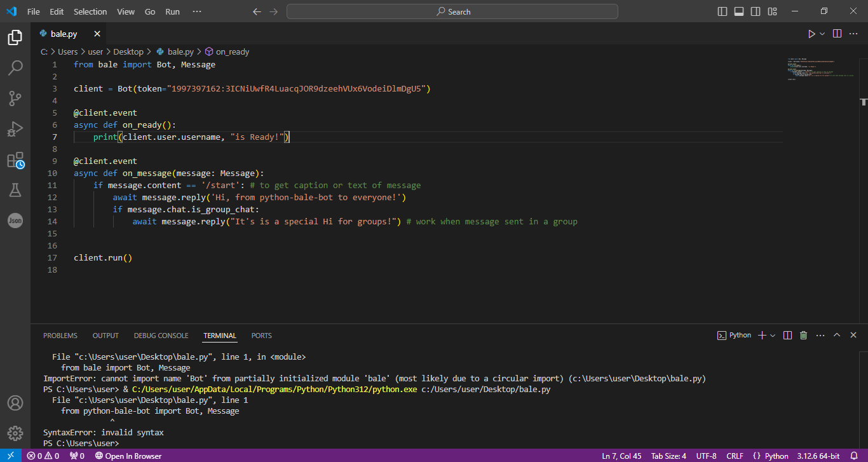Customize layout icon in title bar
This screenshot has width=868, height=462.
tap(773, 11)
